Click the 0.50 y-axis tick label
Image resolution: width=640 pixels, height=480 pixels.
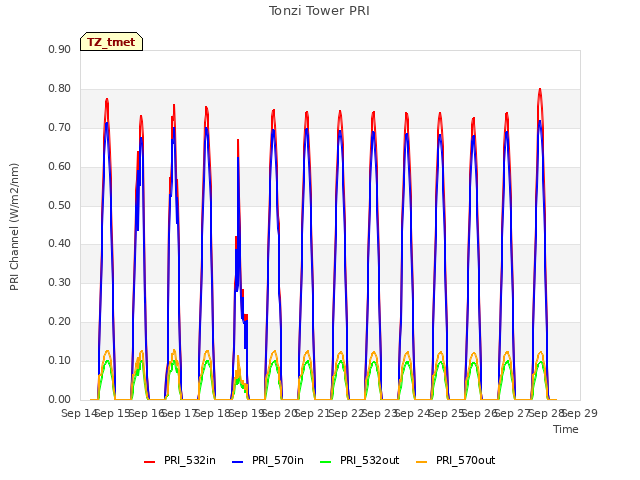(x=60, y=205)
